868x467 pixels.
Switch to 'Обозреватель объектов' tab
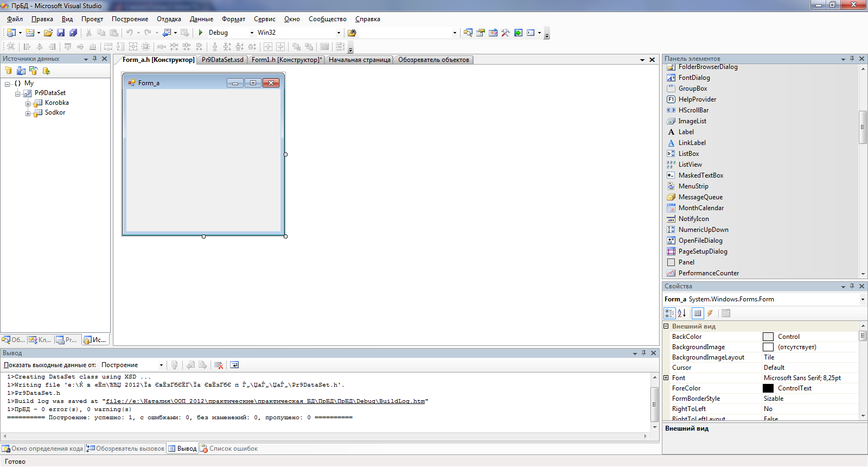[x=433, y=60]
